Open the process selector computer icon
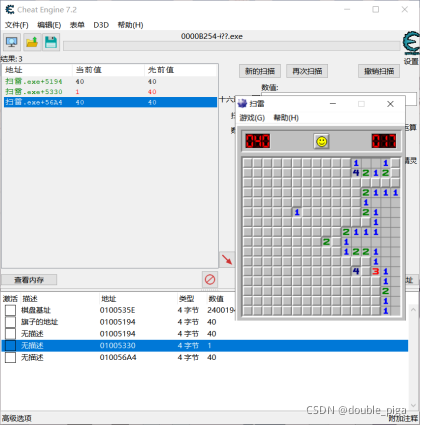This screenshot has height=426, width=421. [x=12, y=42]
